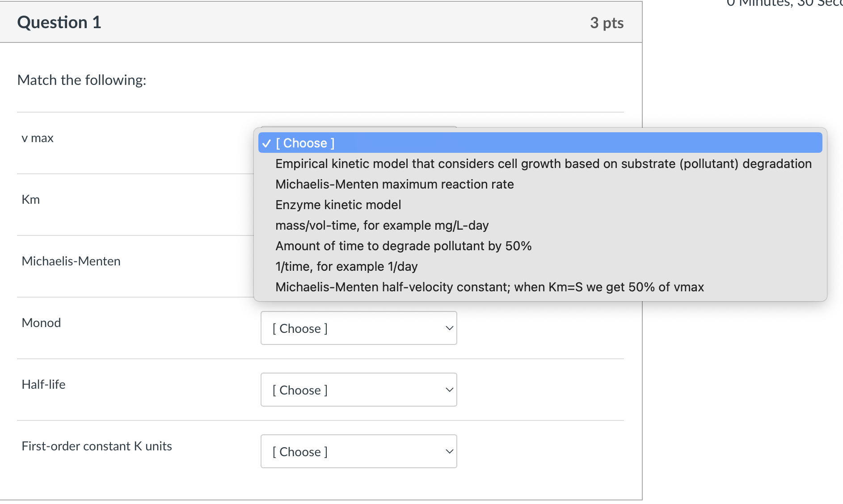Screen dimensions: 843x504
Task: Open the First-order constant K units dropdown
Action: (x=358, y=451)
